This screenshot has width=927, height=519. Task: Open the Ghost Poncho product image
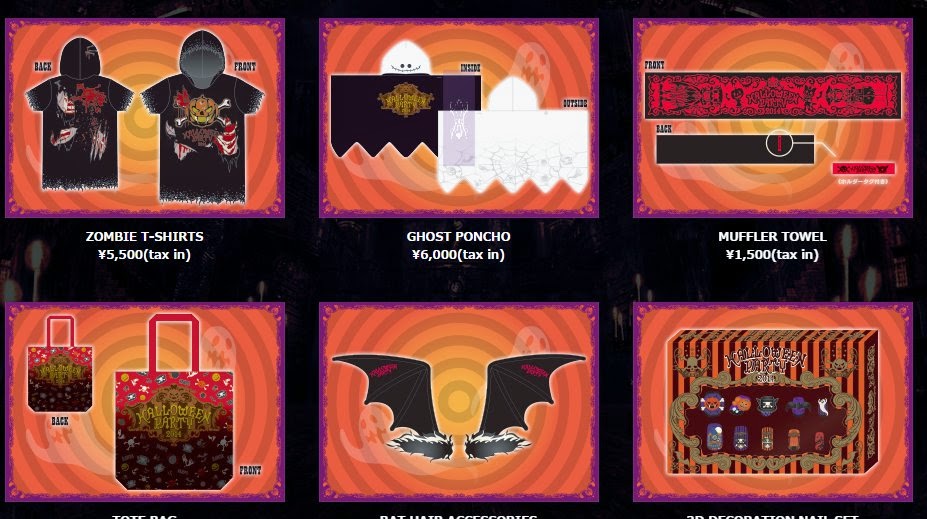coord(459,118)
